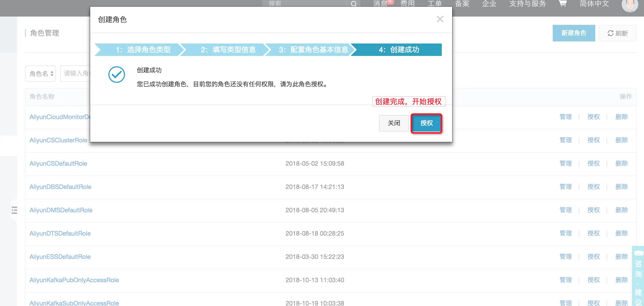The height and width of the screenshot is (306, 644).
Task: Click 删除 for AliyunCSDefaultRole row
Action: (x=622, y=164)
